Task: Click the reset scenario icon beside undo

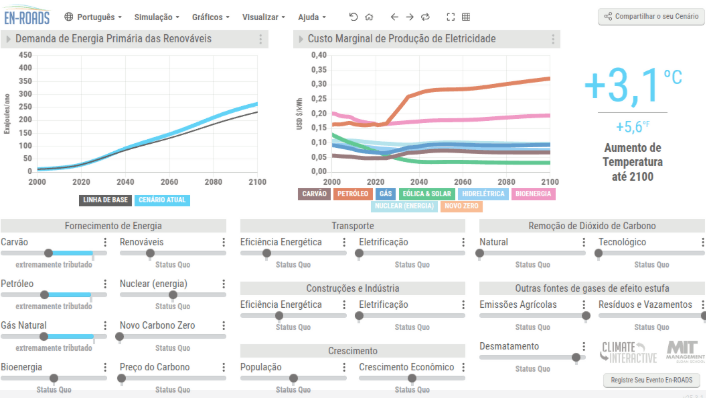Action: [x=369, y=17]
